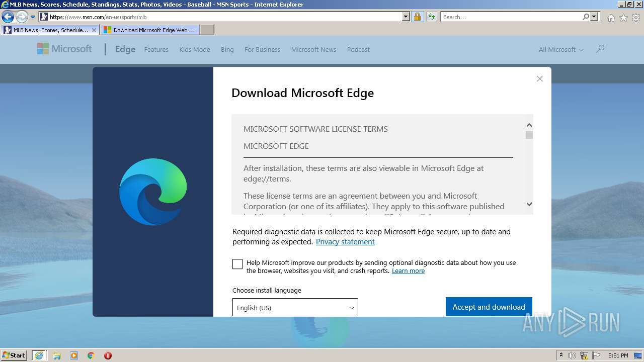
Task: Open the search provider dropdown arrow
Action: click(594, 17)
